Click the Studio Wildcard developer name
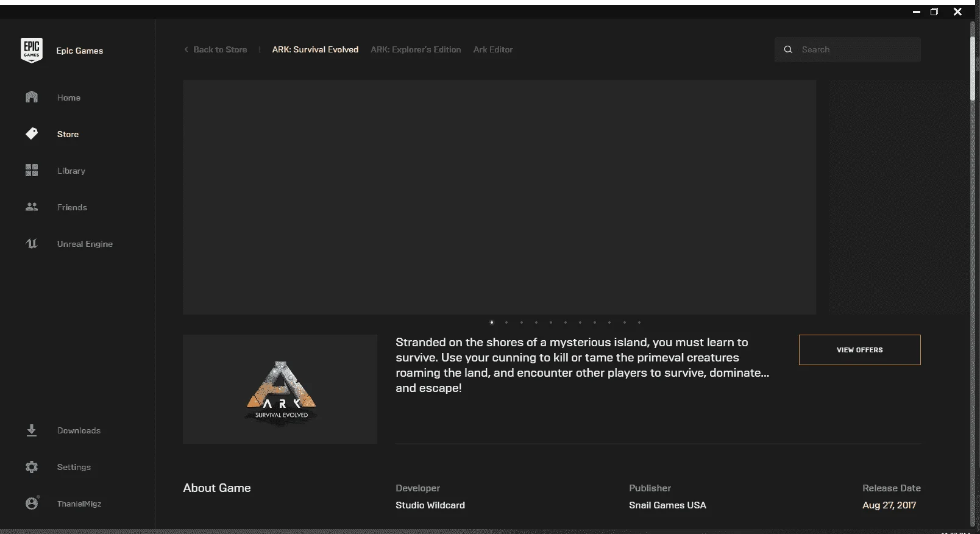The image size is (980, 534). (x=430, y=505)
